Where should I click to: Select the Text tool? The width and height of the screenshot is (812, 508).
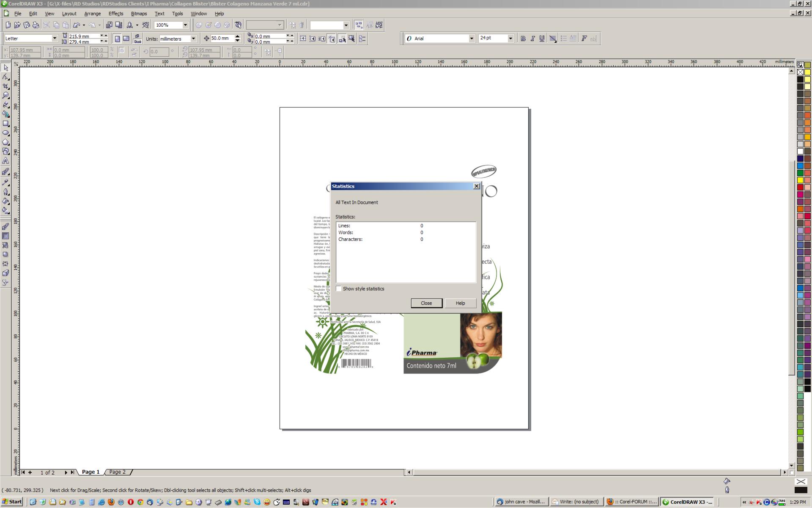pos(5,161)
